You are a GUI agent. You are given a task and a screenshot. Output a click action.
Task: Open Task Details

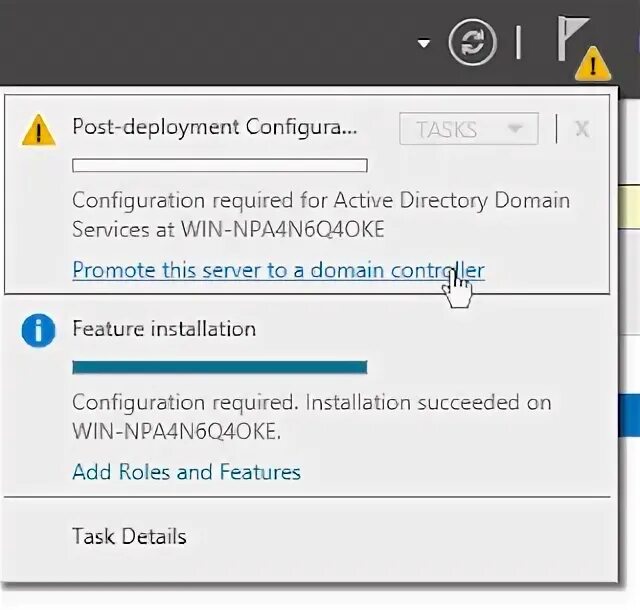pos(129,537)
